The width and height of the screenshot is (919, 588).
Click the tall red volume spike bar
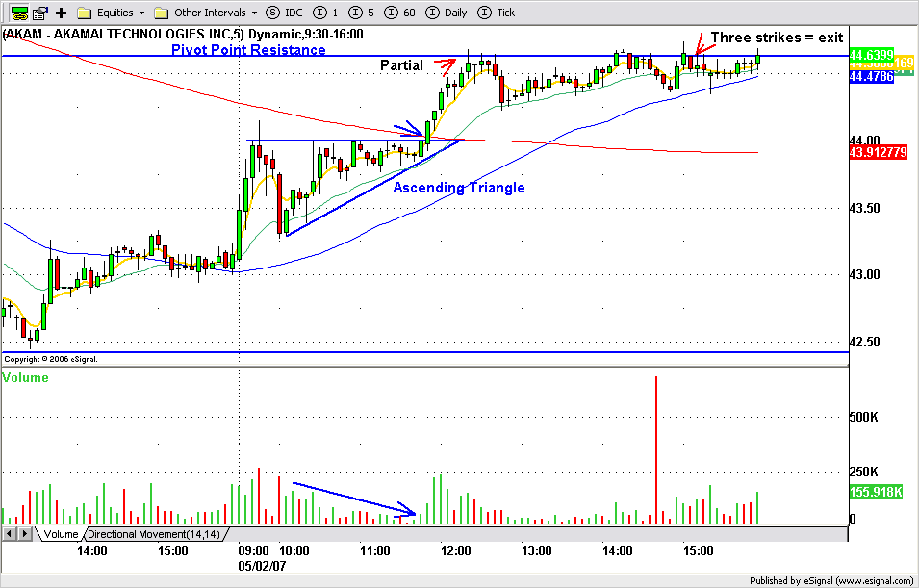pyautogui.click(x=656, y=450)
